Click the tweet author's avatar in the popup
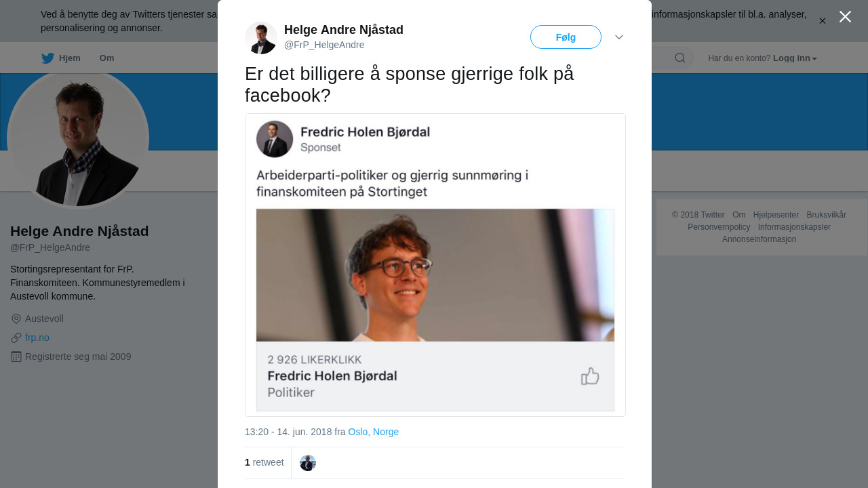The width and height of the screenshot is (868, 488). (x=261, y=38)
